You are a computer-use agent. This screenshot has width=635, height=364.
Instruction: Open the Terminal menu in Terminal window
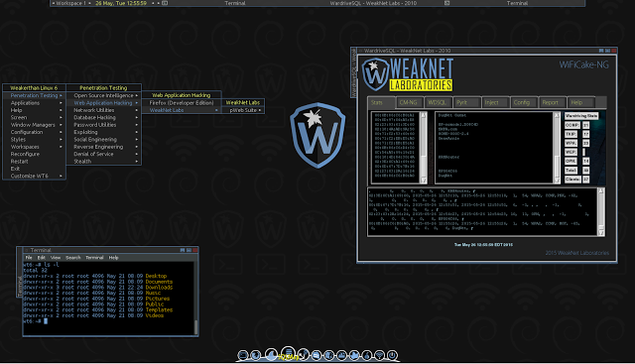coord(94,258)
